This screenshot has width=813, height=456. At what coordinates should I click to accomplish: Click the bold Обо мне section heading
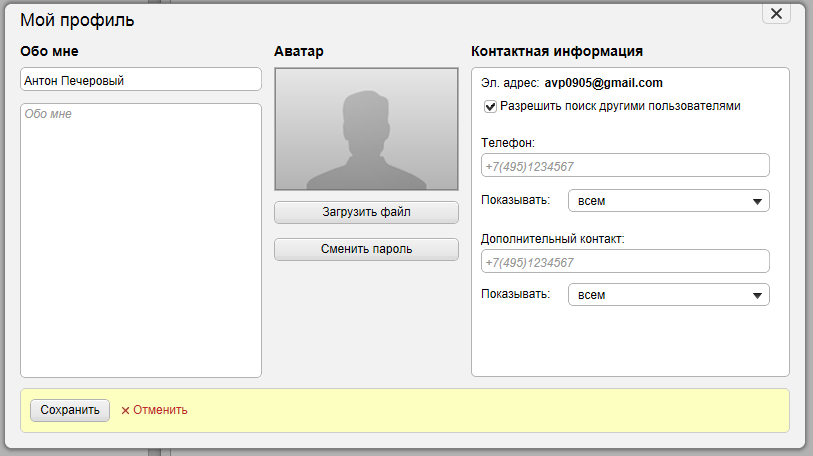point(49,51)
